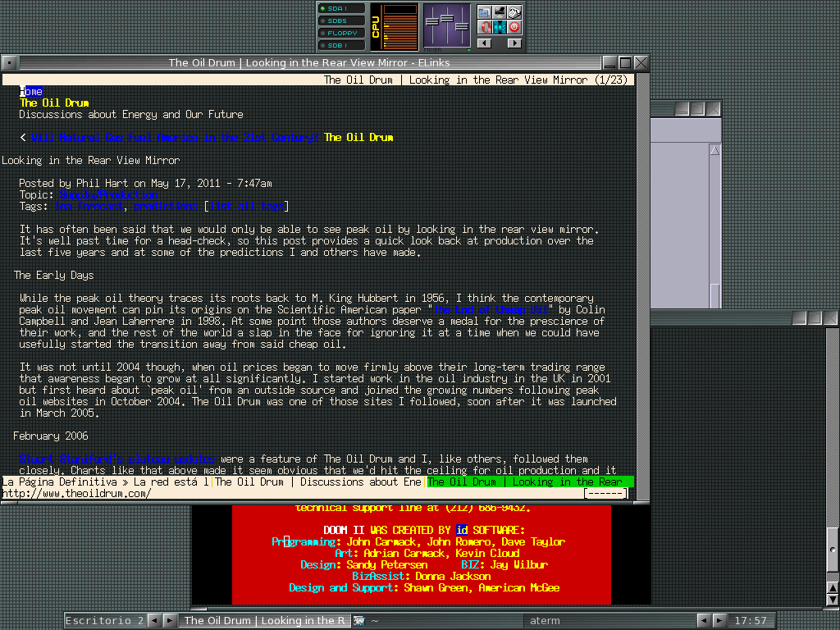Click the 'Looking in the Rear View Mirror' article title
840x630 pixels.
[x=91, y=160]
